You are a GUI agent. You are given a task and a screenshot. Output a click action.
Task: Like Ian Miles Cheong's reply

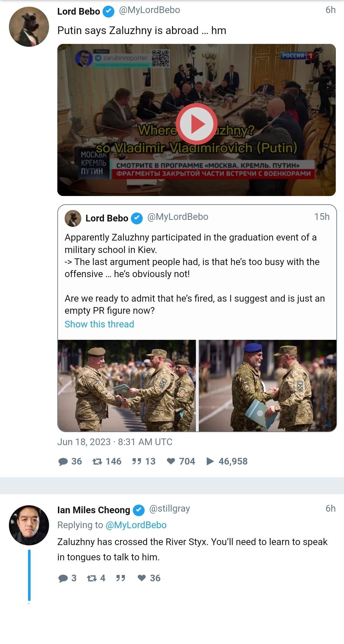click(142, 578)
